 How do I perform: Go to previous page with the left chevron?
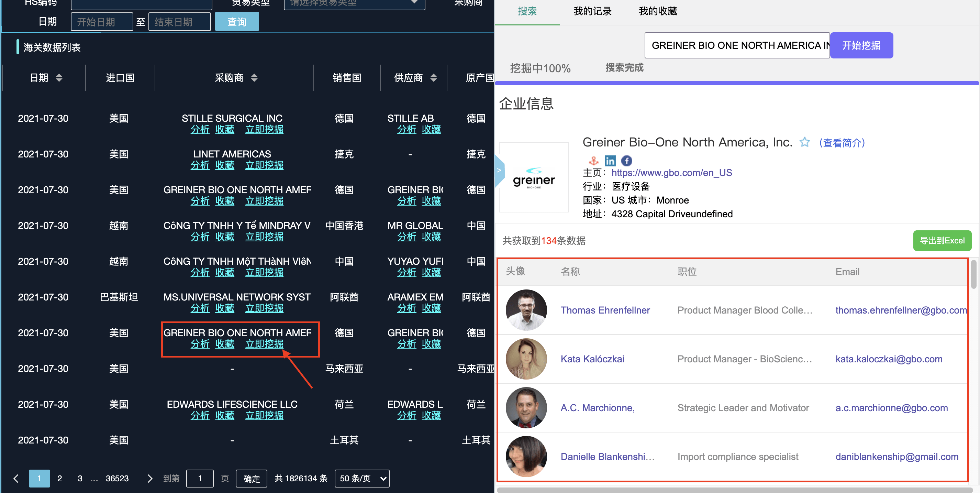click(x=16, y=479)
